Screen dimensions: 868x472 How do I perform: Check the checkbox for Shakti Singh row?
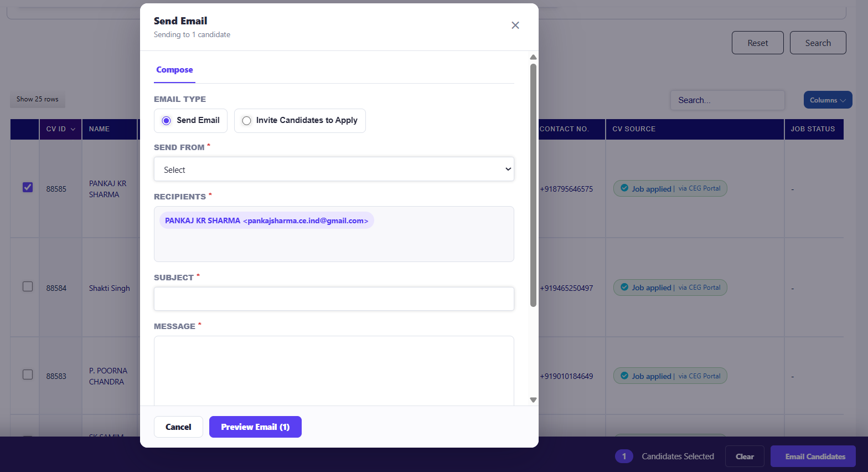(28, 286)
